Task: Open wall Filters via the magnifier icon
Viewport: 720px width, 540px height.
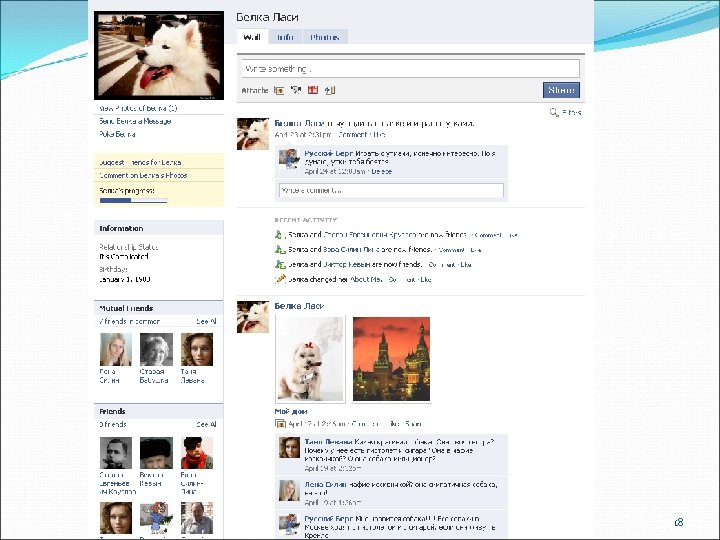Action: point(554,112)
